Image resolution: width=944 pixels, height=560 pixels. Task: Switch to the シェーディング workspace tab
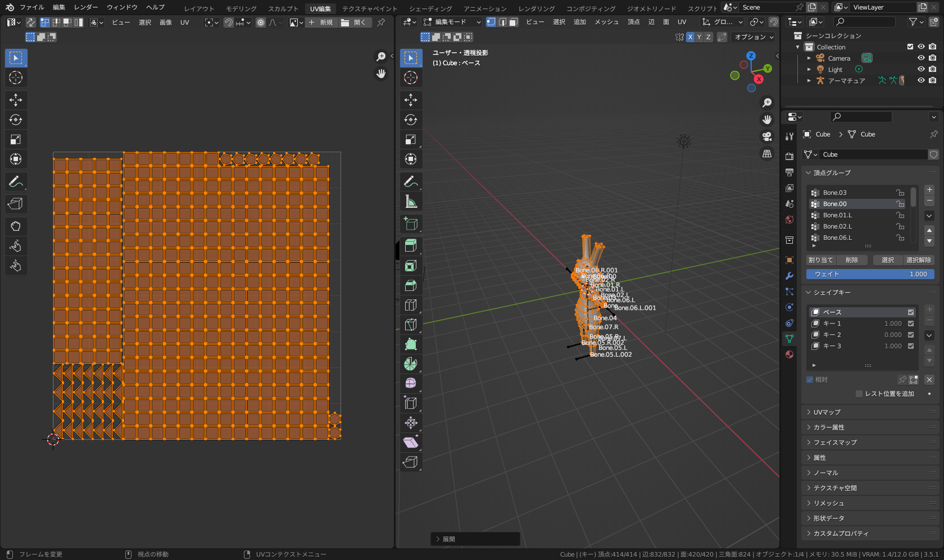[x=430, y=8]
